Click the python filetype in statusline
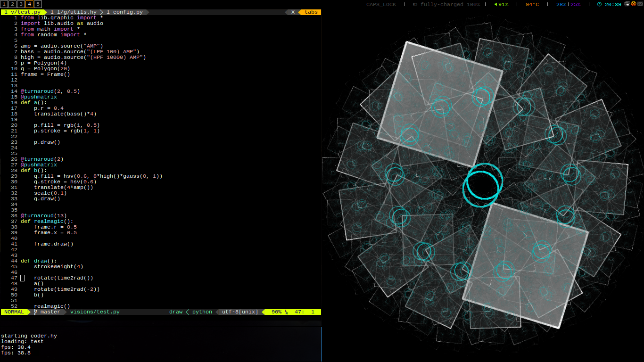The width and height of the screenshot is (644, 362). [202, 312]
